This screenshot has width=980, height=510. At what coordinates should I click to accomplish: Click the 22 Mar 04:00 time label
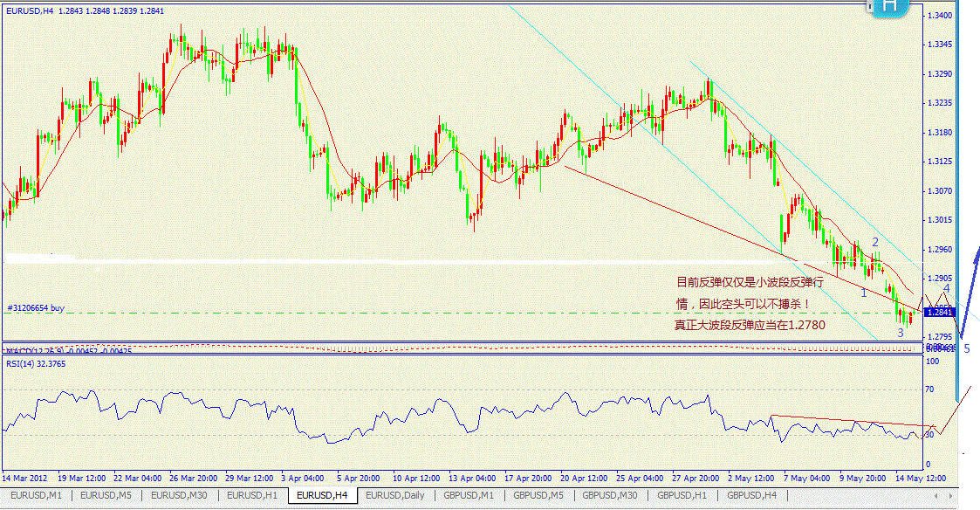coord(138,478)
